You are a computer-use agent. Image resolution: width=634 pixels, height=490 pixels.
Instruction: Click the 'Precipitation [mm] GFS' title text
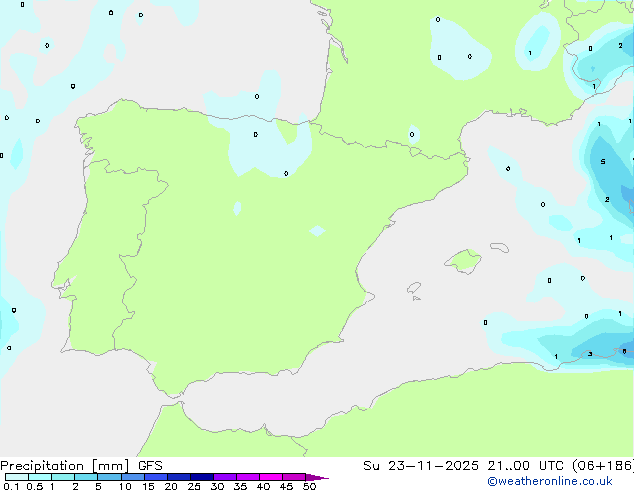coord(81,466)
